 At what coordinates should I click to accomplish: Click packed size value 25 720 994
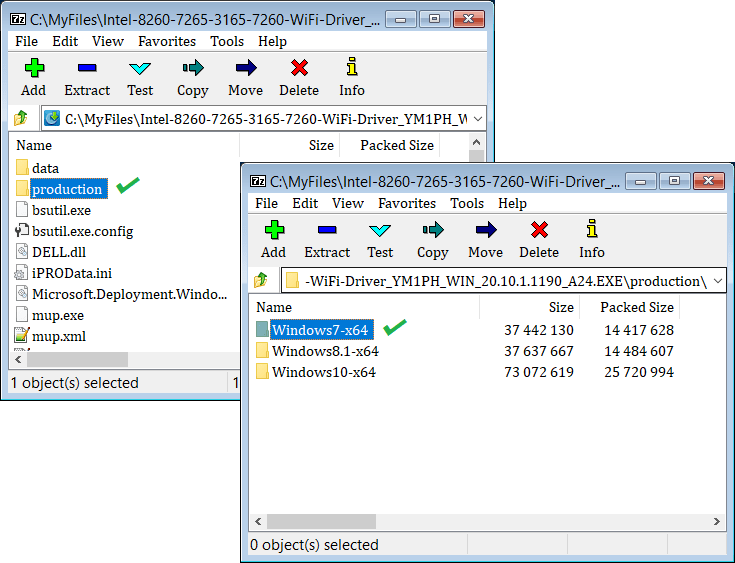pyautogui.click(x=639, y=372)
